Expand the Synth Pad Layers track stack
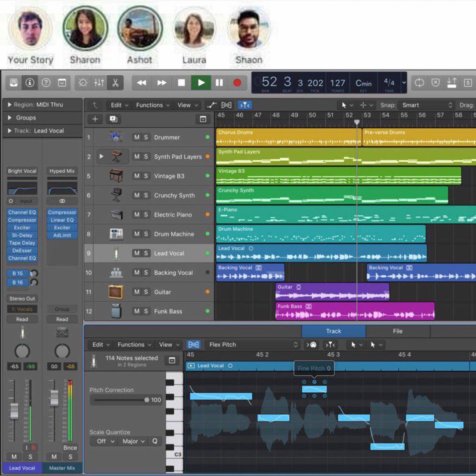Screen dimensions: 476x476 tap(102, 157)
